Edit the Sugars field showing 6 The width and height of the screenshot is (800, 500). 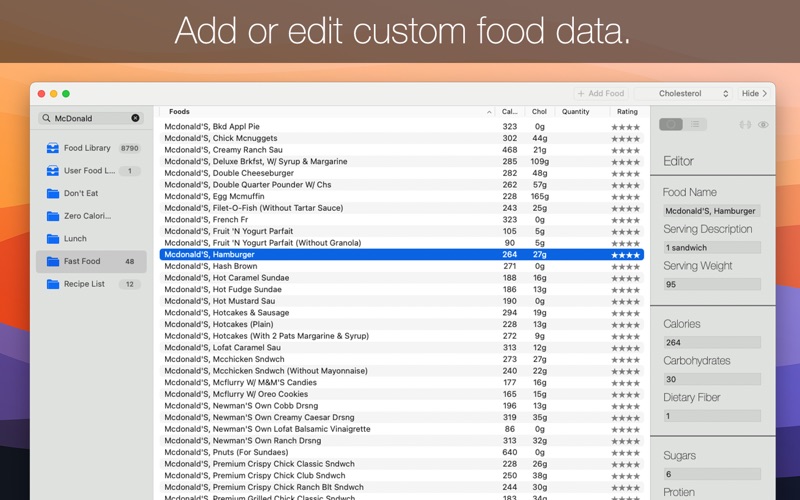pos(712,474)
